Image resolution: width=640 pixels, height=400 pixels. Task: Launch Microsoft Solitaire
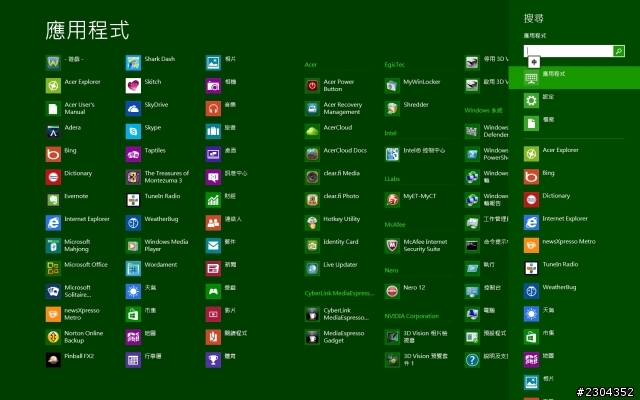click(x=69, y=291)
